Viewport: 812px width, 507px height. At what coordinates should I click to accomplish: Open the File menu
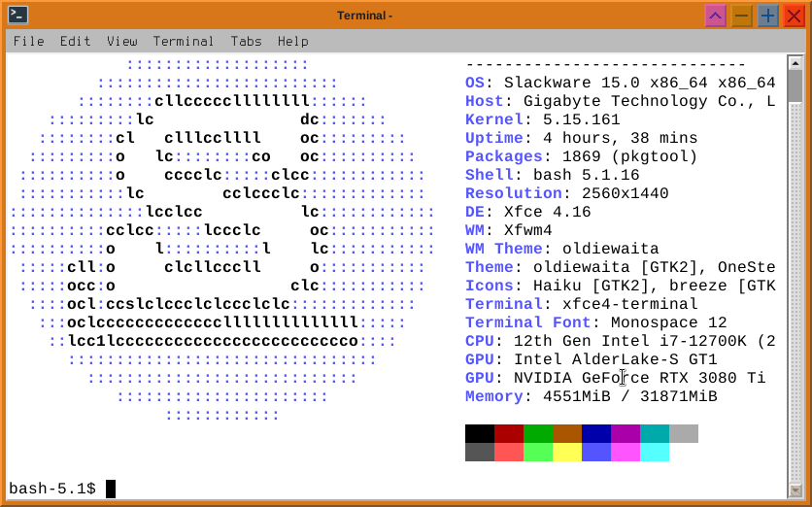click(x=28, y=42)
